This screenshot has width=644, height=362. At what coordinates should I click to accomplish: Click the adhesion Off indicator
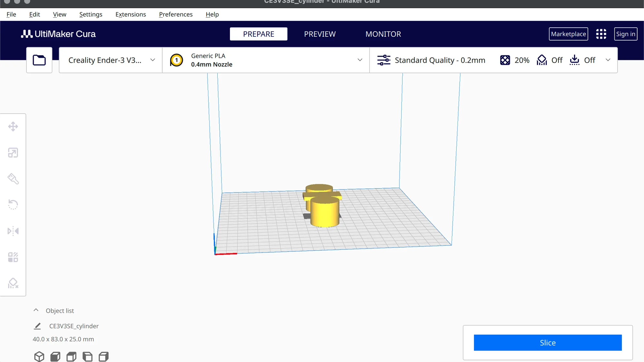(x=582, y=60)
